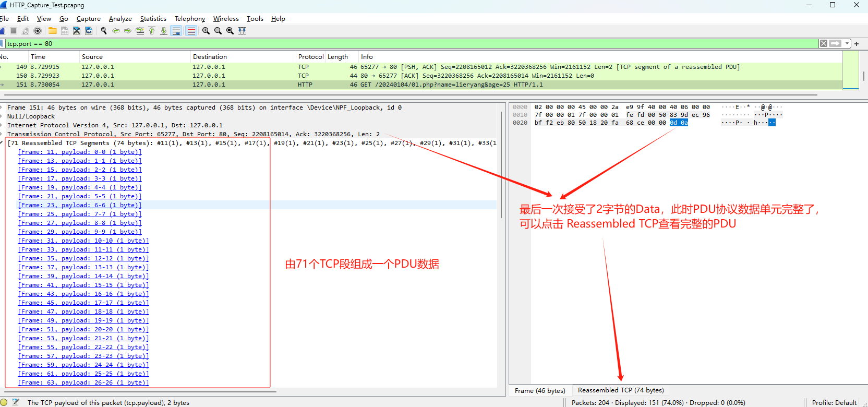Click the restart capture icon
Image resolution: width=868 pixels, height=407 pixels.
[x=26, y=31]
